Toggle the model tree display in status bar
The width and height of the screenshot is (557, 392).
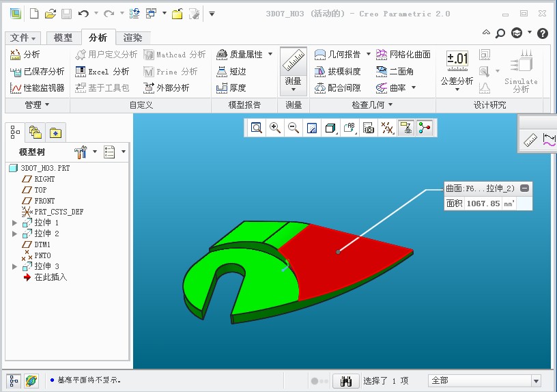point(14,381)
